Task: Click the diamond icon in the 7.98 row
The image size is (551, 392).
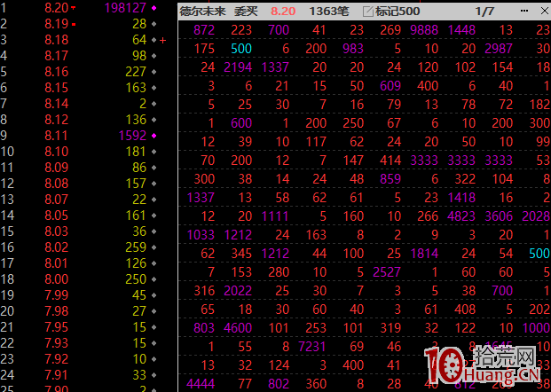Action: [x=153, y=311]
